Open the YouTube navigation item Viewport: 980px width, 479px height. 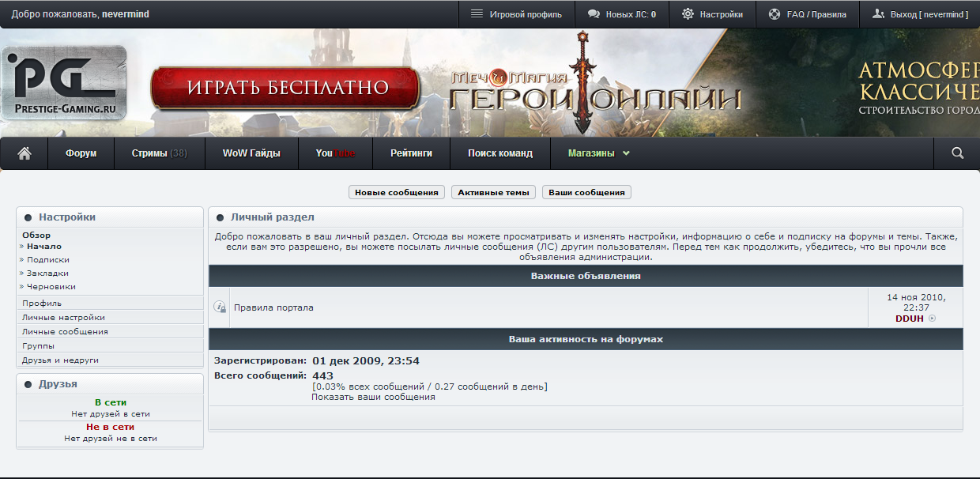336,153
